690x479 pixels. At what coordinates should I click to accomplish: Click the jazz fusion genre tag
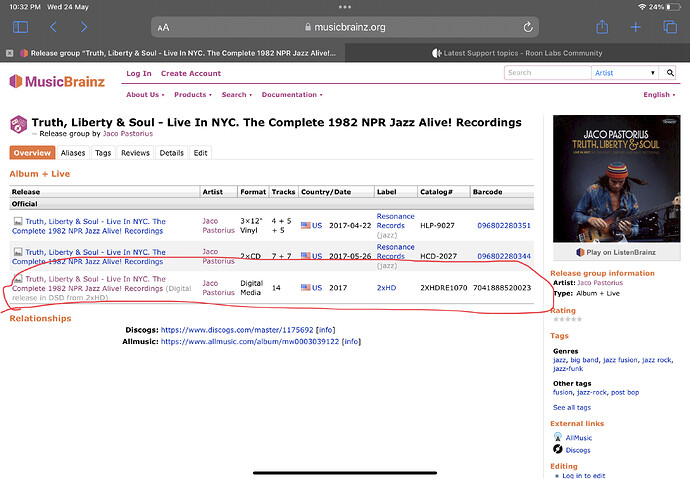(620, 360)
